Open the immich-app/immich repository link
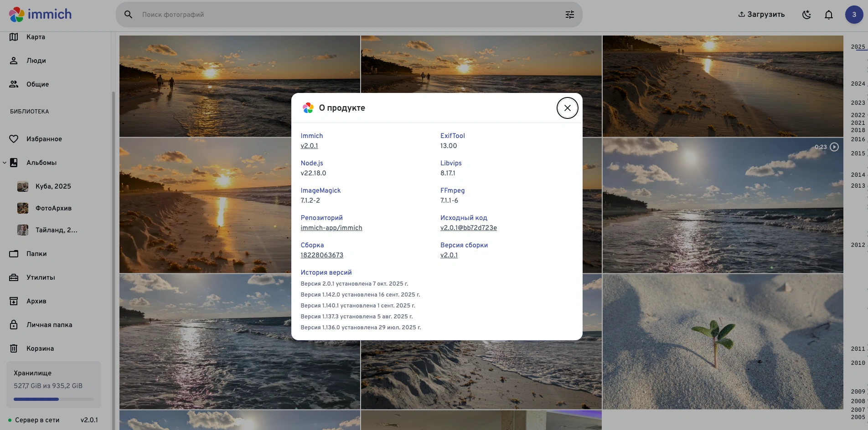The width and height of the screenshot is (868, 430). [x=331, y=228]
